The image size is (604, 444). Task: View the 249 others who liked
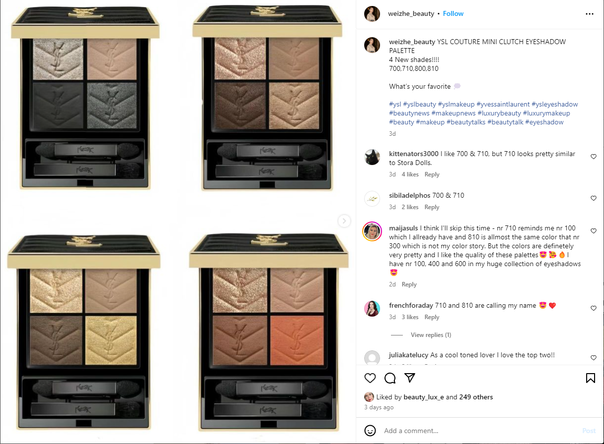(x=476, y=397)
